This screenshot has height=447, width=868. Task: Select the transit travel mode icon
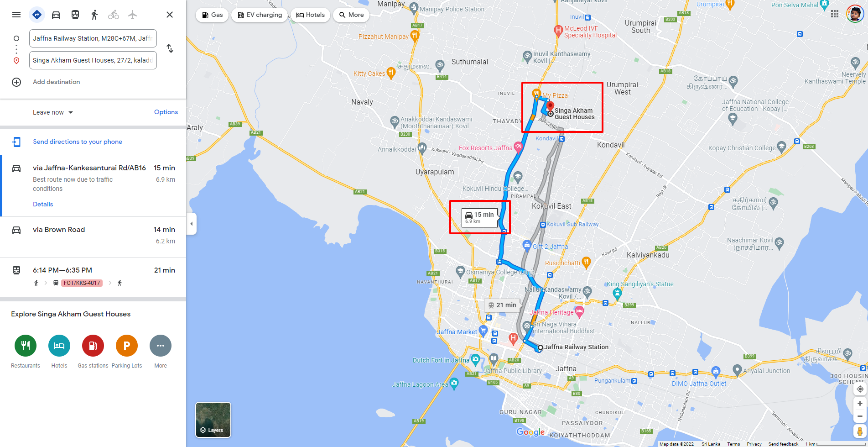click(x=75, y=15)
